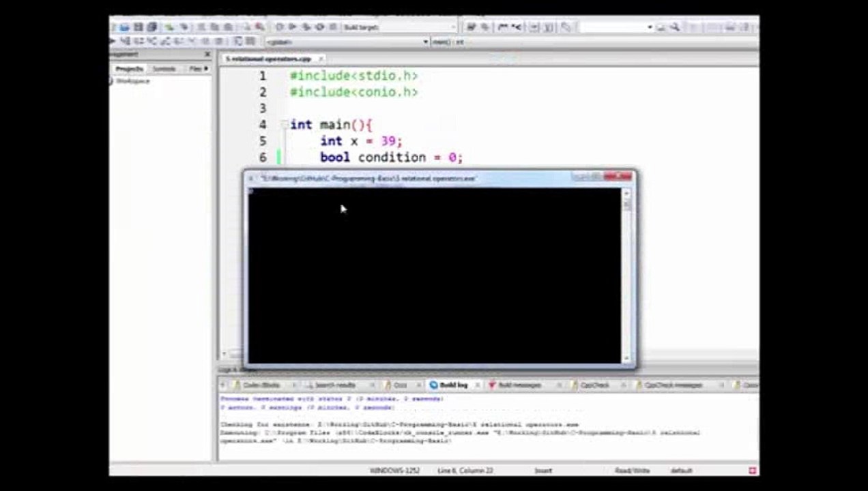Screen dimensions: 868x491
Task: Select the Workspace tree item
Action: (132, 81)
